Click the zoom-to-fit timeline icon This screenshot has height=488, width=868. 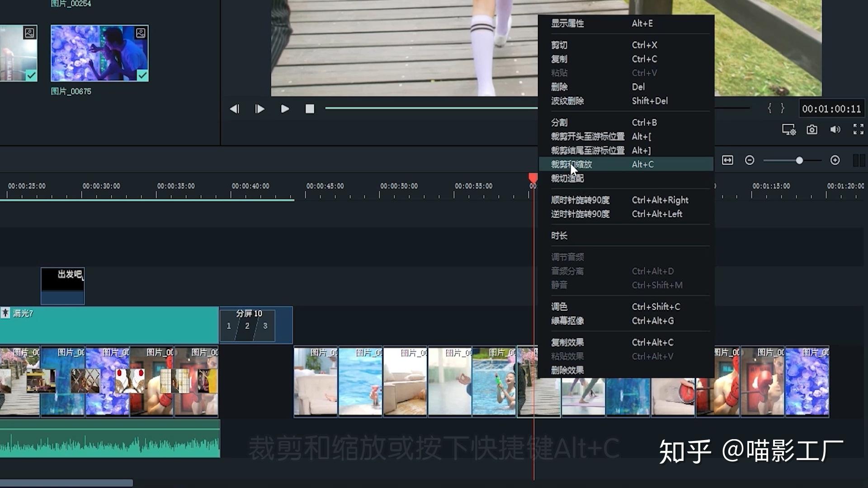[x=727, y=160]
